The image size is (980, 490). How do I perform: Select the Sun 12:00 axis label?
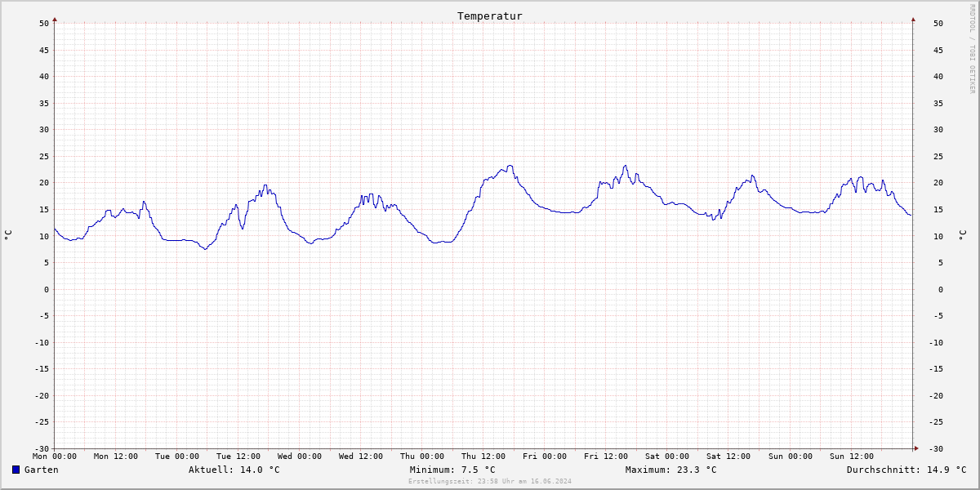coord(851,457)
